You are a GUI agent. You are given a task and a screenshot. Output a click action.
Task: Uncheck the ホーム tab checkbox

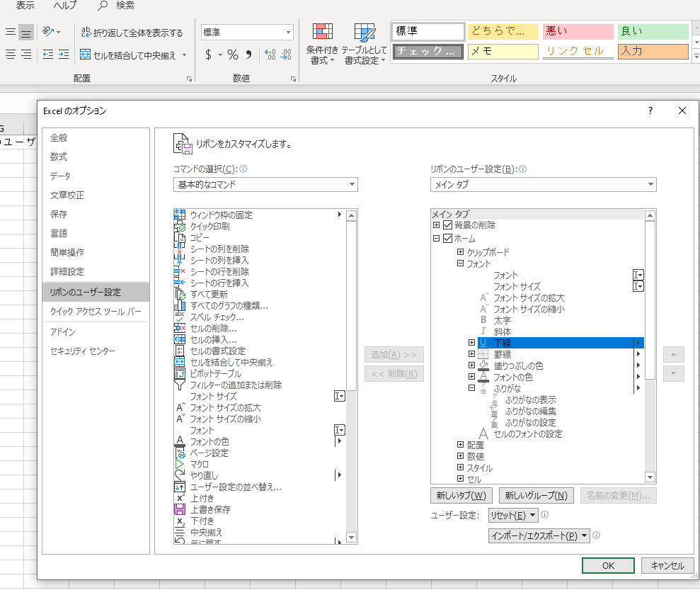coord(448,239)
